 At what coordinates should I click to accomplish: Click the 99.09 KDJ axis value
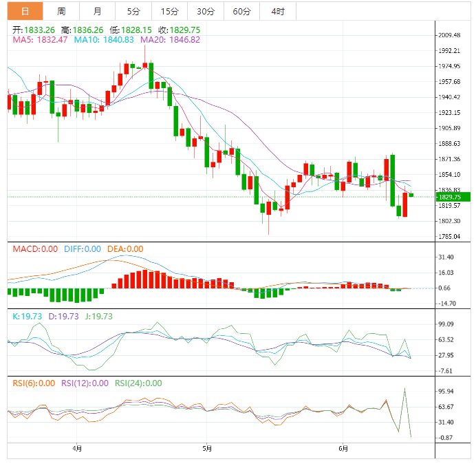(x=446, y=324)
